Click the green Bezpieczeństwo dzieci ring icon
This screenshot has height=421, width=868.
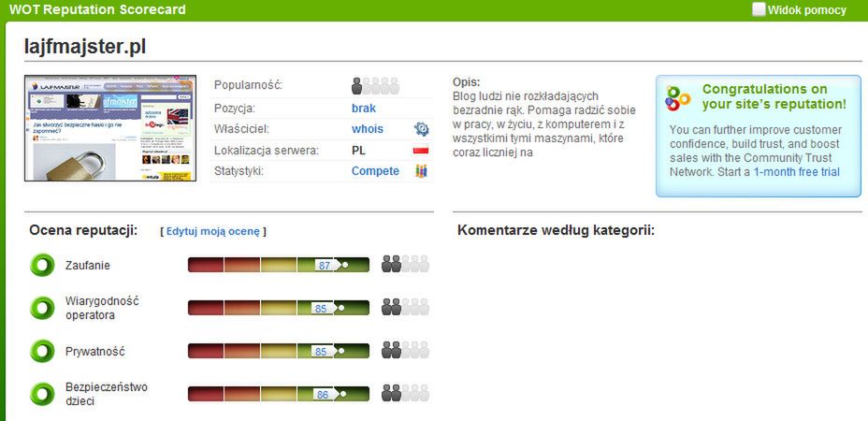tap(42, 394)
